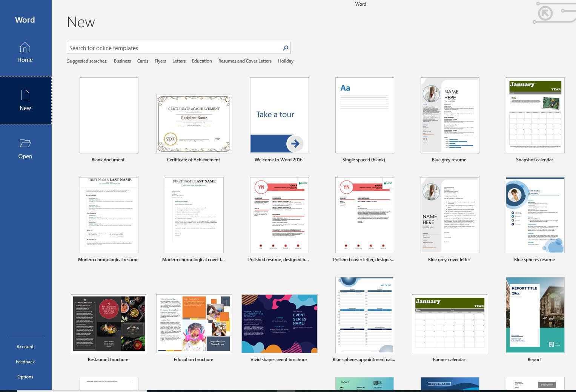Click the 'Single spaced (blank)' caption text
The height and width of the screenshot is (392, 576).
coord(364,160)
